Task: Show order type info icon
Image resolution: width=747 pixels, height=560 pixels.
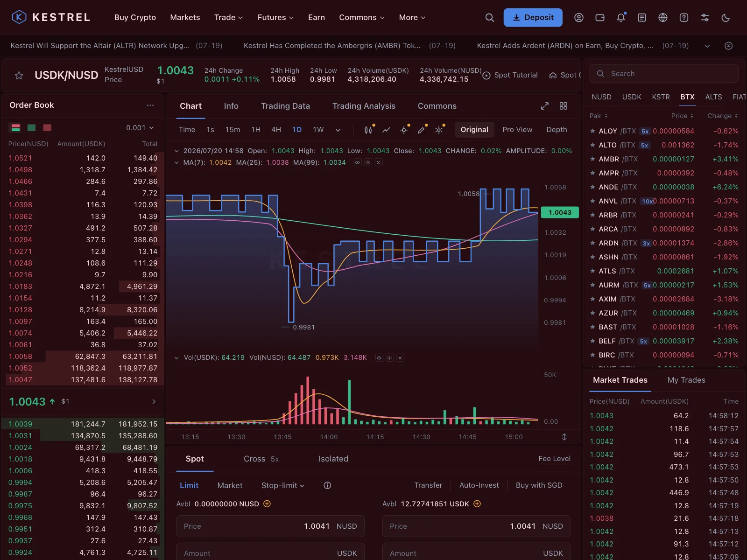Action: pyautogui.click(x=327, y=485)
